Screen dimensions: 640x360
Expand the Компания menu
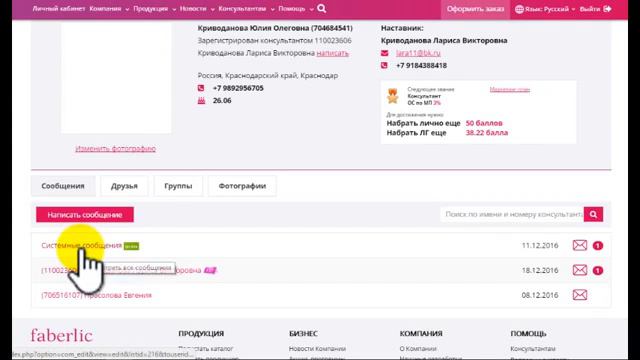(109, 9)
